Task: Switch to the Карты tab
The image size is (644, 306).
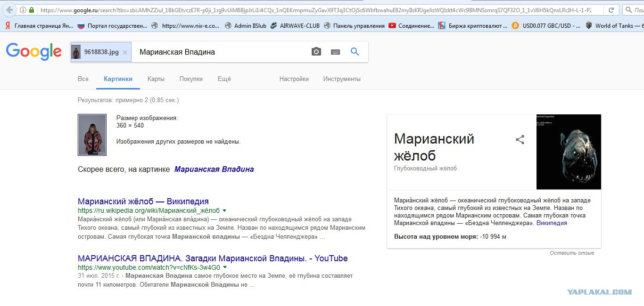Action: (156, 79)
